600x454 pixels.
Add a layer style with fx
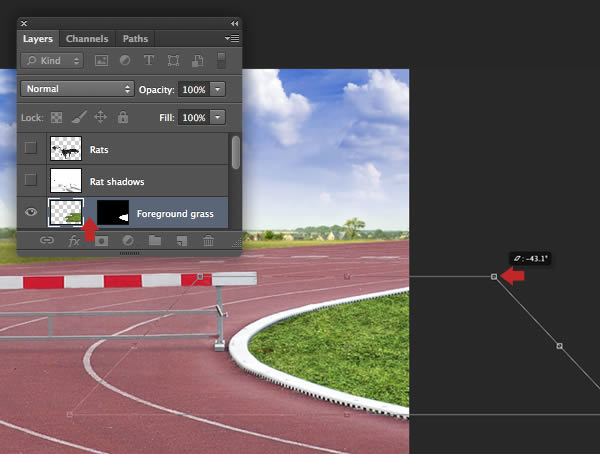coord(74,241)
